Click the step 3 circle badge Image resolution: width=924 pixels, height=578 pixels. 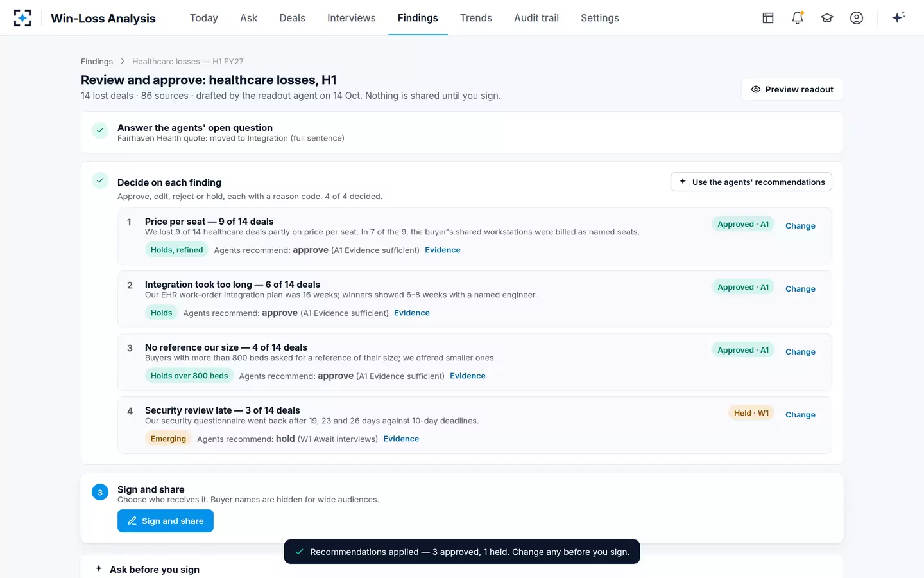coord(100,493)
